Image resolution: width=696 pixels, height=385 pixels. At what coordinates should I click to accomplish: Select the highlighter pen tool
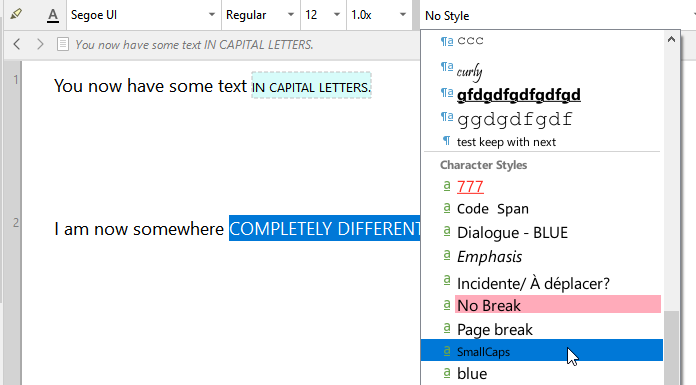pyautogui.click(x=16, y=15)
